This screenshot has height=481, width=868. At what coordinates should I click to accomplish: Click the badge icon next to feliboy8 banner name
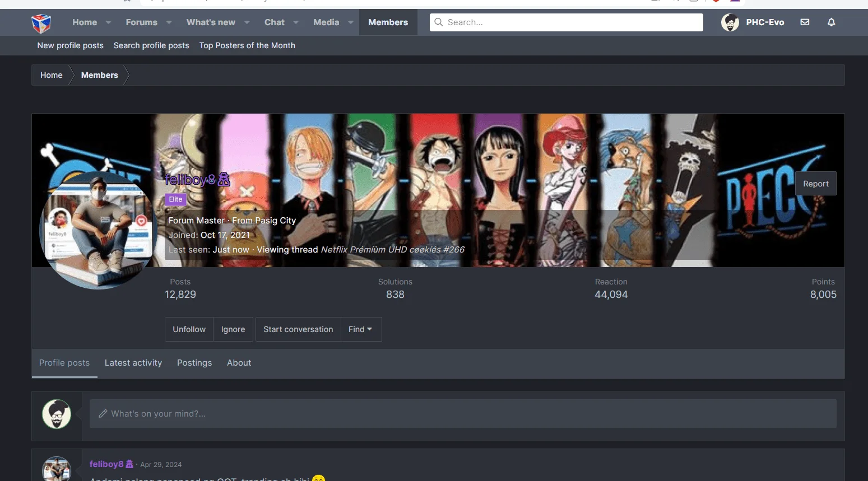click(x=224, y=180)
